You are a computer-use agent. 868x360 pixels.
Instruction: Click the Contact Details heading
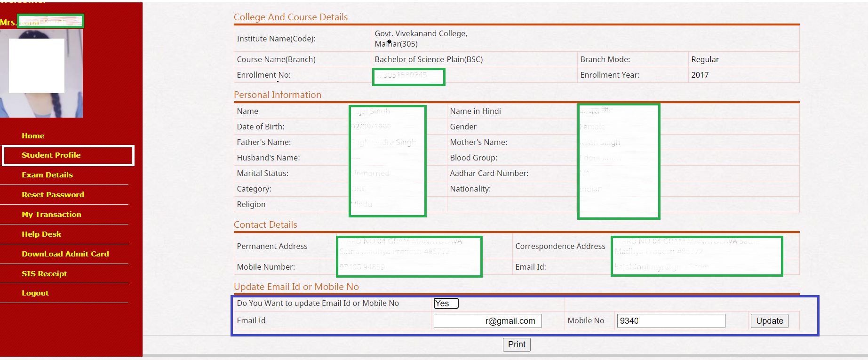pos(265,225)
